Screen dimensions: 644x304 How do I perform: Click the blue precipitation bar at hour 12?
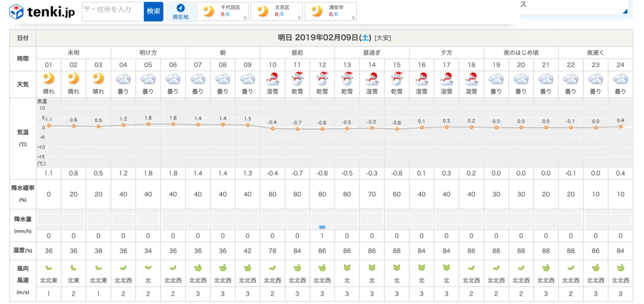coord(322,227)
